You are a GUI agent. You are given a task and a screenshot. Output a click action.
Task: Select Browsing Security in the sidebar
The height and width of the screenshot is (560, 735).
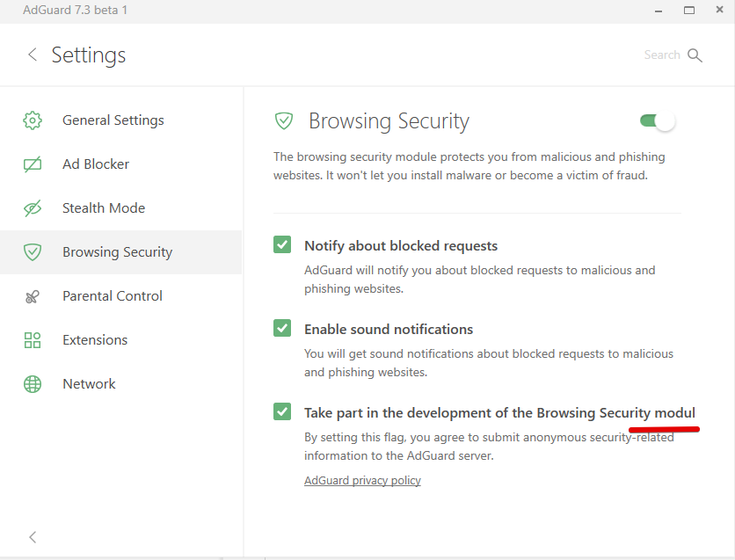pos(116,252)
